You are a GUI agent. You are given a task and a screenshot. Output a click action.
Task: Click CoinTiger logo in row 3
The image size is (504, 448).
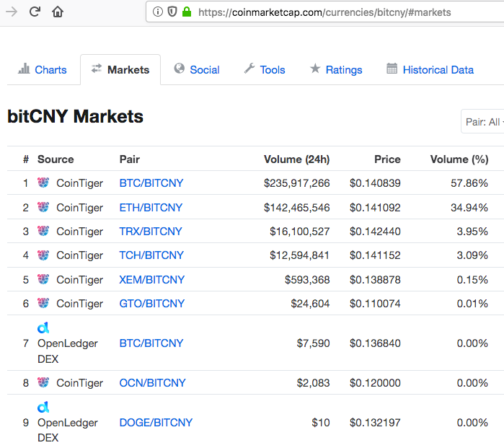tap(43, 231)
